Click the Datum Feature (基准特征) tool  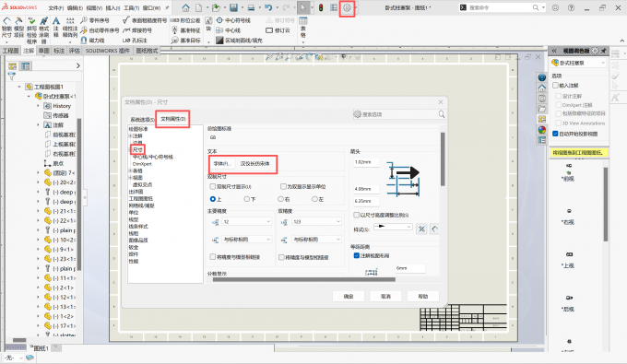[185, 30]
